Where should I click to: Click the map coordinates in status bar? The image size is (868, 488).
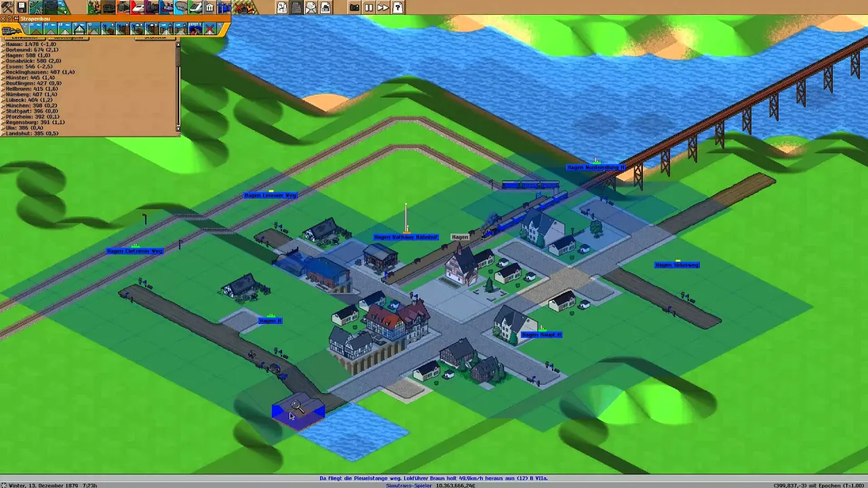pyautogui.click(x=791, y=485)
